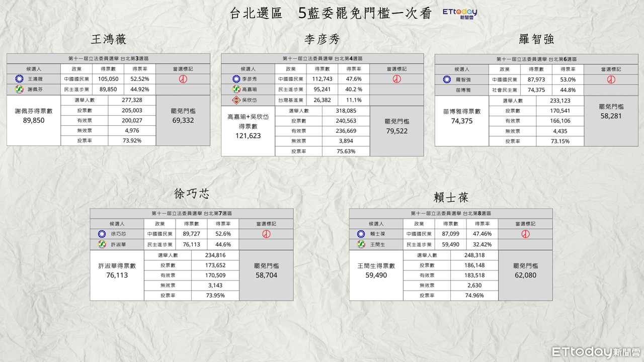Click the recall threshold value 79,522
The height and width of the screenshot is (362, 644).
[396, 131]
